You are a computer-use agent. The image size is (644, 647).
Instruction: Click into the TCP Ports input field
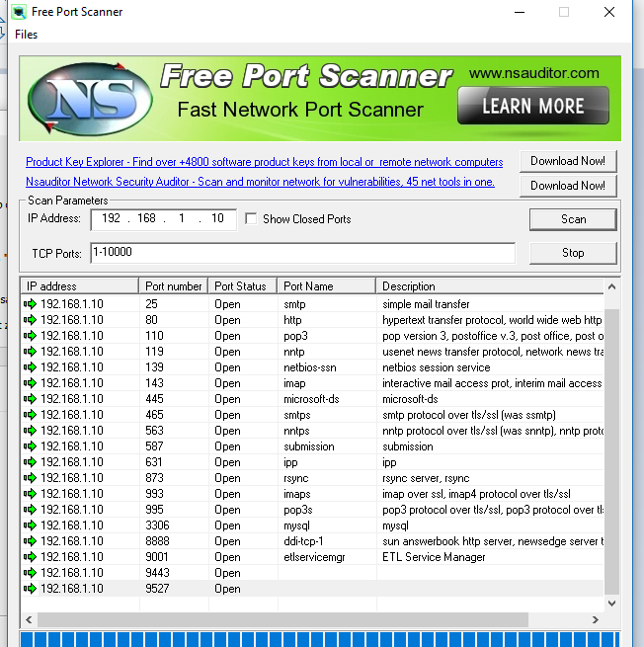click(301, 253)
